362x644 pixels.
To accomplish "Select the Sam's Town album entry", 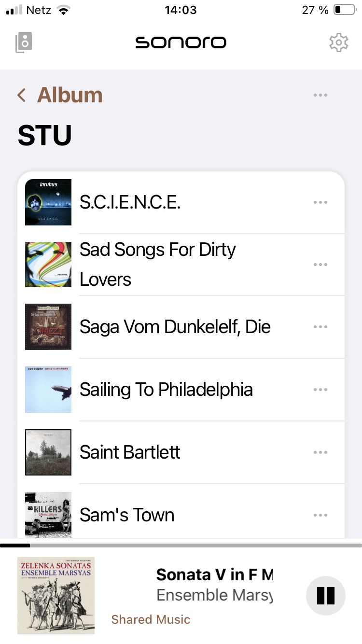I will point(127,515).
